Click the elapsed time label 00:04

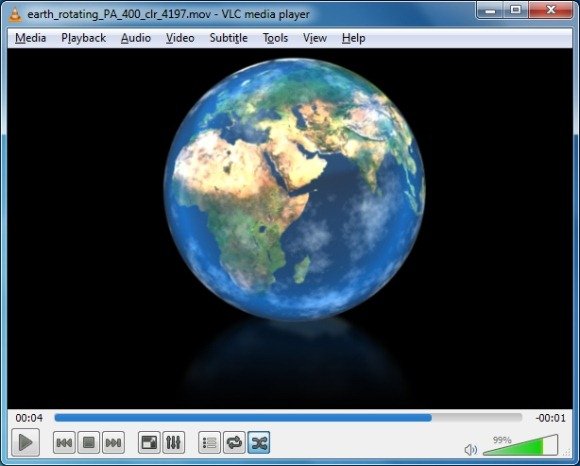(29, 418)
